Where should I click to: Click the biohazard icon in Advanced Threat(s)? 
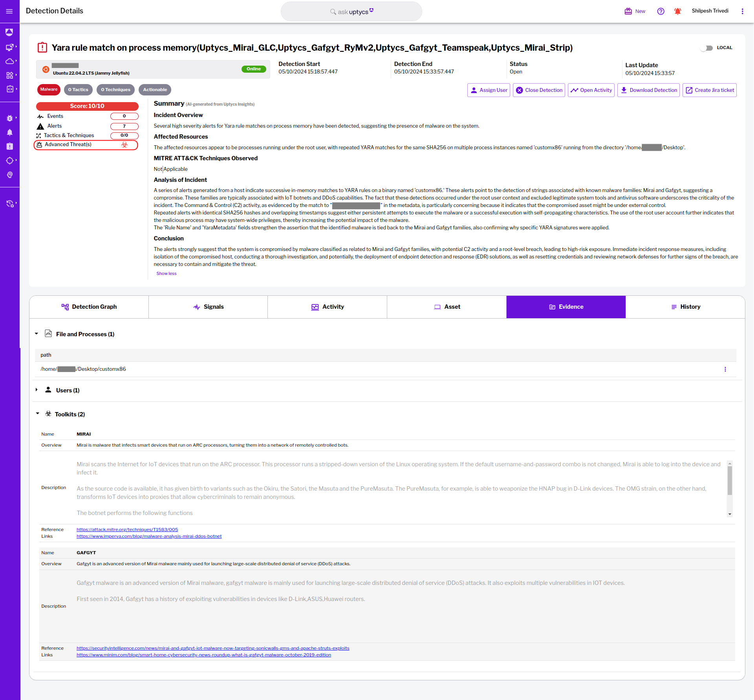click(124, 145)
